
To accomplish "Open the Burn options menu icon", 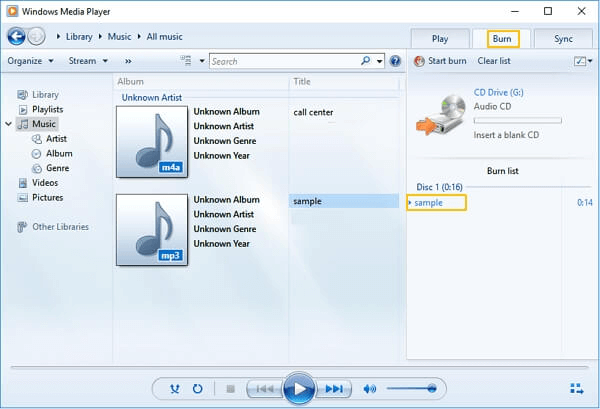I will point(583,61).
